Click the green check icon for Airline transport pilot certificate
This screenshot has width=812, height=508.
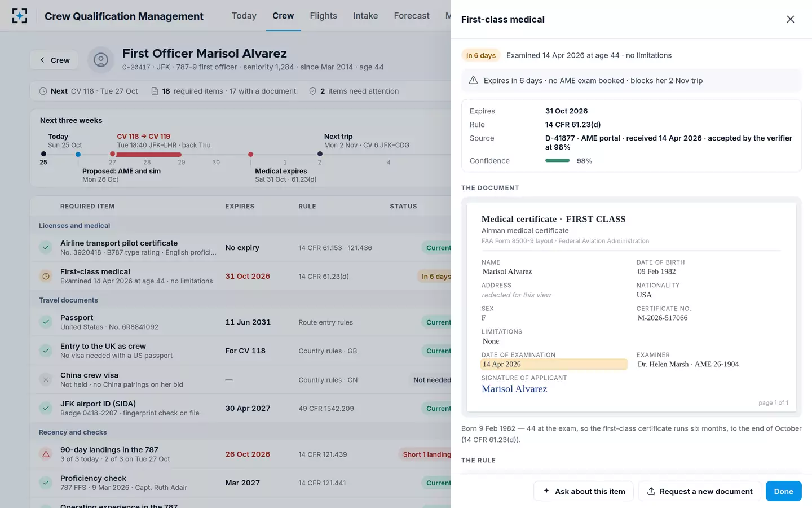(x=46, y=247)
